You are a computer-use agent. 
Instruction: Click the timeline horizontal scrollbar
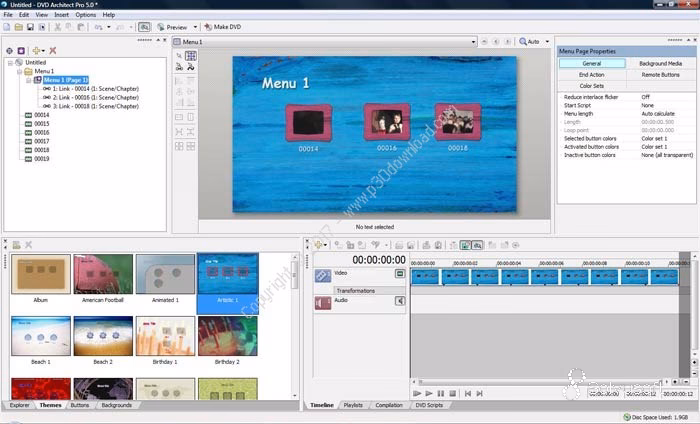(x=541, y=382)
